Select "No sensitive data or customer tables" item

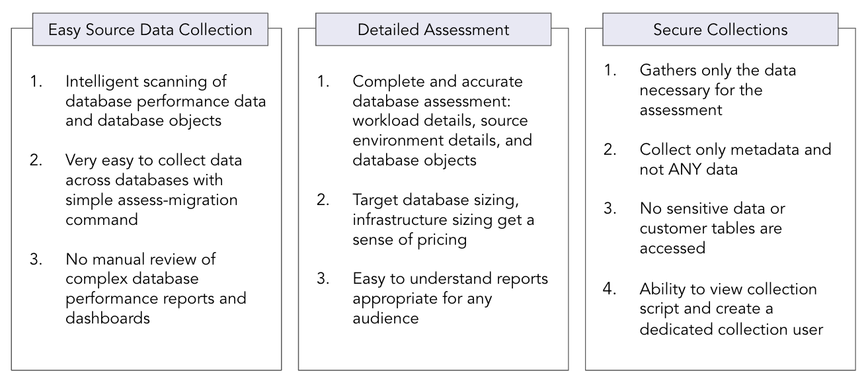point(711,229)
